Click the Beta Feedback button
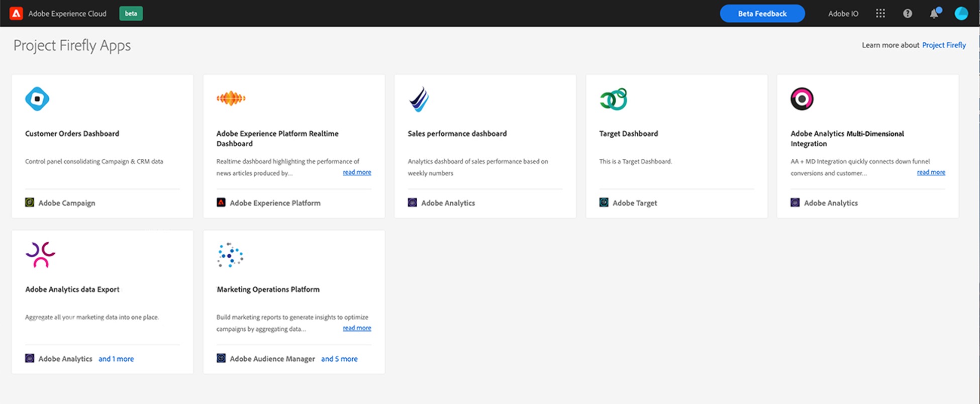980x404 pixels. 762,14
